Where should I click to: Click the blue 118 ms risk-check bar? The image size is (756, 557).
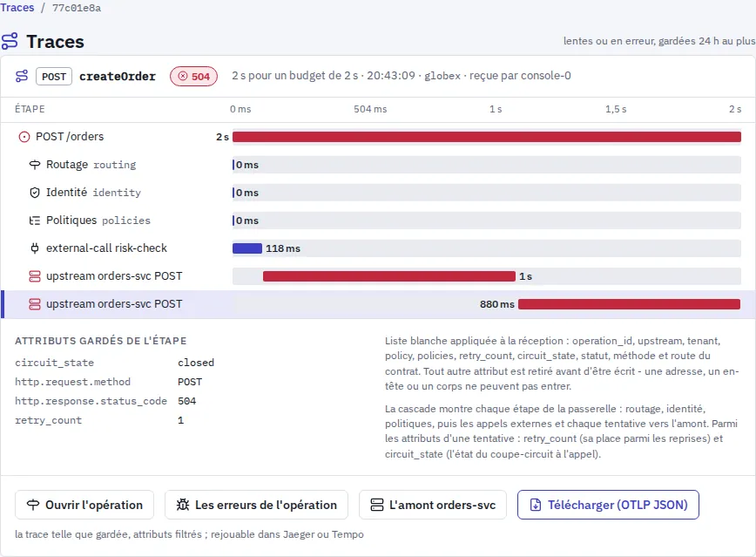pyautogui.click(x=246, y=248)
